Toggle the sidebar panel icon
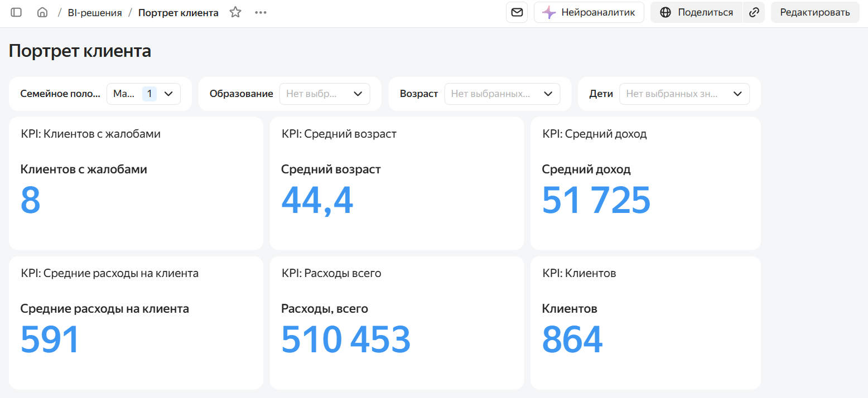The image size is (868, 398). (16, 12)
